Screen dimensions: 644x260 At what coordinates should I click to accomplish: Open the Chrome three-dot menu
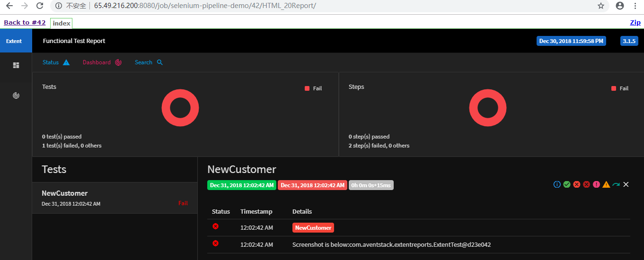point(635,6)
